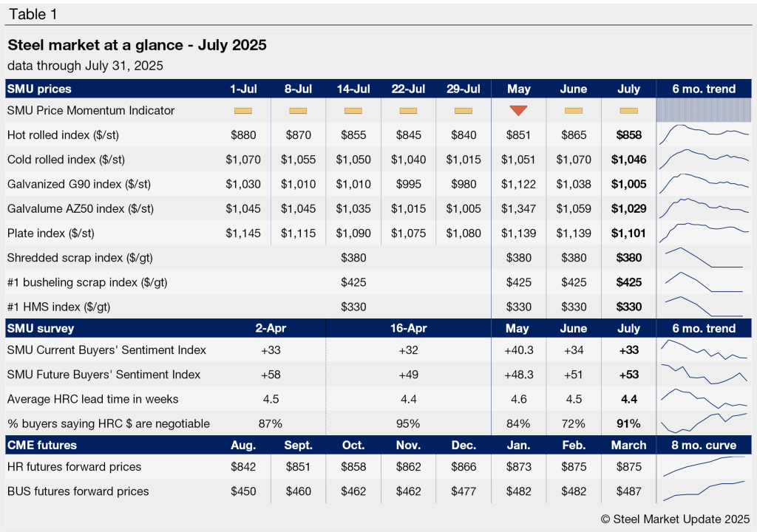Click the Plate index 6 mo. trend sparkline
Screen dimensions: 757x532
tap(704, 233)
